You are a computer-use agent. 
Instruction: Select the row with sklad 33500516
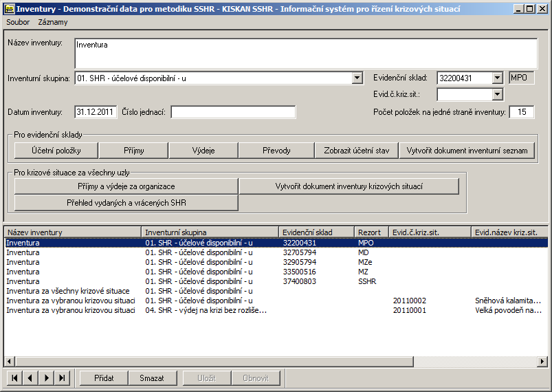click(x=276, y=272)
